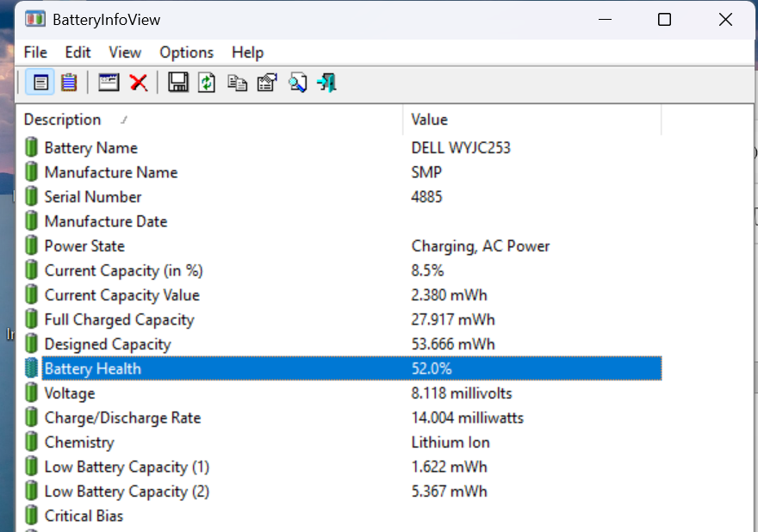Click the BatteryInfoView title bar app icon
The height and width of the screenshot is (532, 758).
(x=34, y=19)
